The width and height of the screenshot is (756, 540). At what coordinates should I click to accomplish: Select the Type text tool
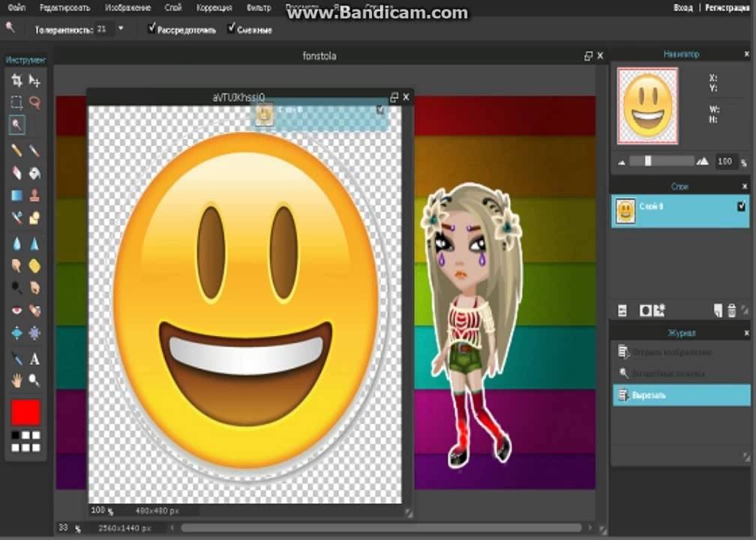pos(34,358)
